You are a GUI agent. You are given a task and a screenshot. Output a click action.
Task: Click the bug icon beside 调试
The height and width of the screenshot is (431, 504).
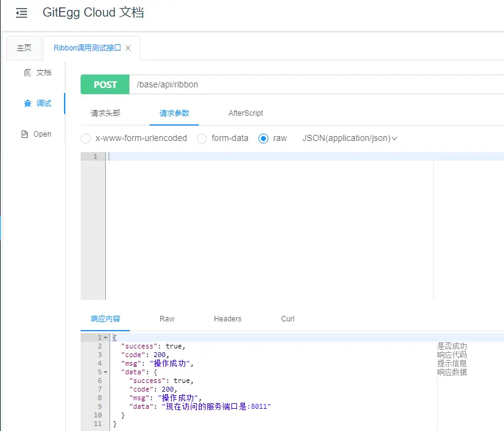(28, 103)
